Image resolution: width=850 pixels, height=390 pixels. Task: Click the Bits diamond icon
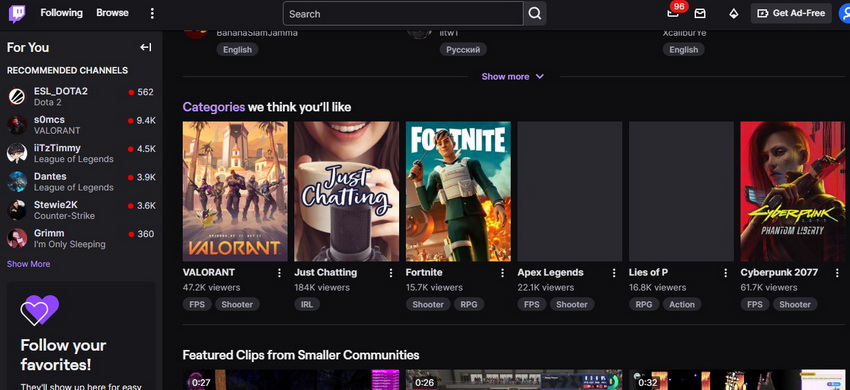click(733, 14)
